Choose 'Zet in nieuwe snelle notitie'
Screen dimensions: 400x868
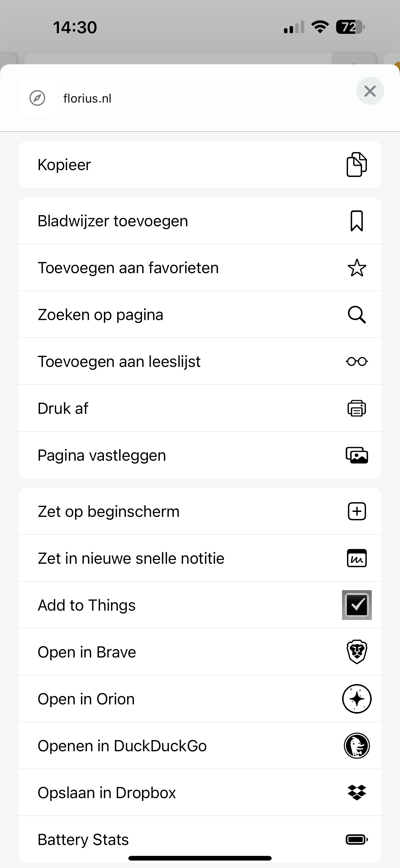tap(131, 558)
